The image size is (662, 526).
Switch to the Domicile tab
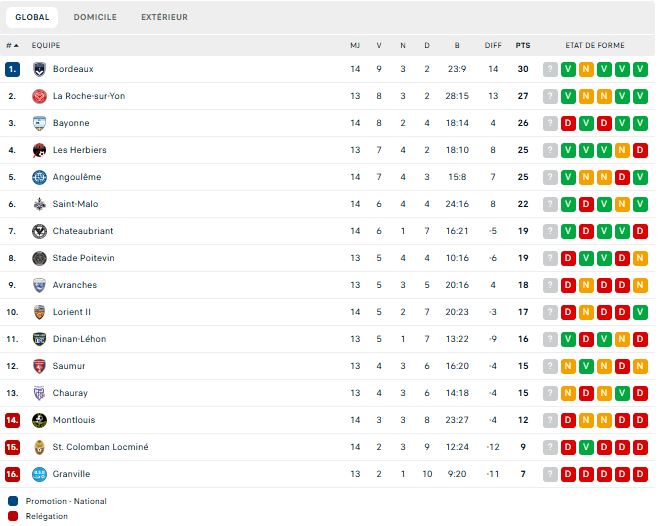pos(95,17)
